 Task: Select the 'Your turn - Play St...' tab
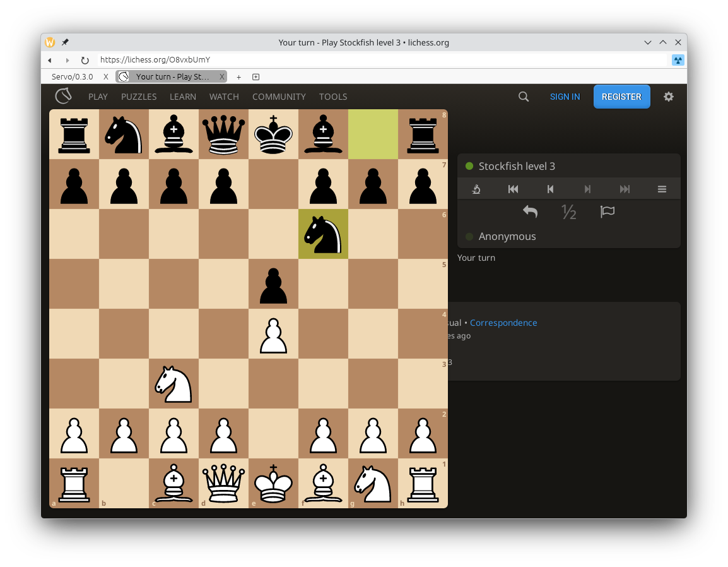click(x=172, y=76)
